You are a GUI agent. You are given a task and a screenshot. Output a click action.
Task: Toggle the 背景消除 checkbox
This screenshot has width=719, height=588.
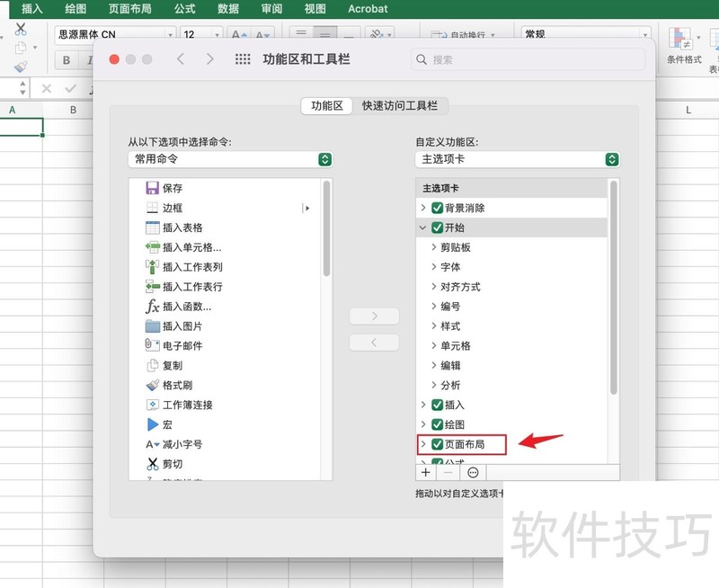(x=438, y=208)
